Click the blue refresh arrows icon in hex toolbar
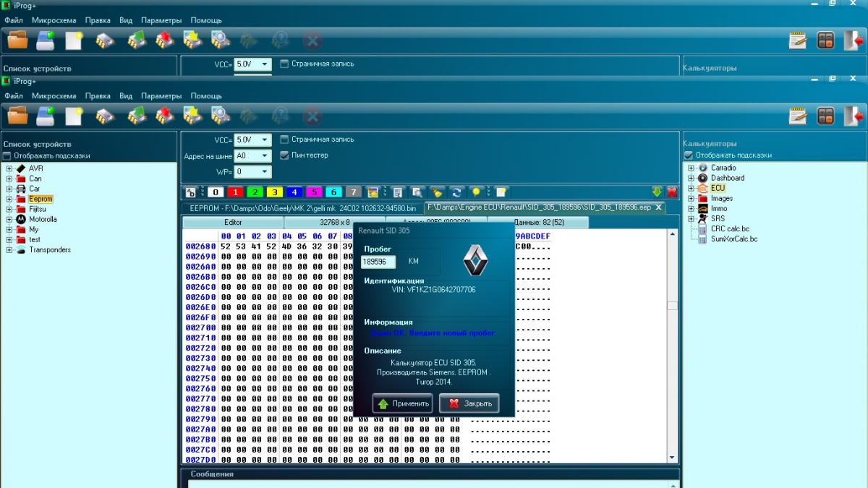This screenshot has height=488, width=868. pos(456,192)
